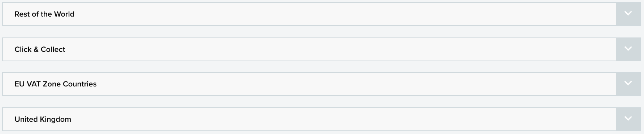Open the EU VAT Zone Countries chevron
The width and height of the screenshot is (644, 134).
point(628,83)
